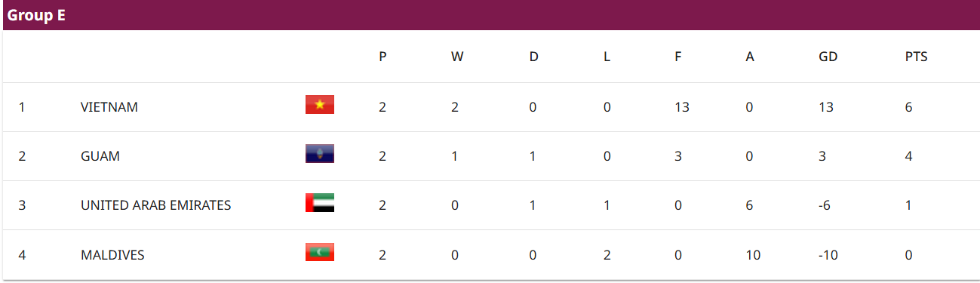This screenshot has width=980, height=283.
Task: Open the UNITED ARAB EMIRATES team entry
Action: point(156,205)
